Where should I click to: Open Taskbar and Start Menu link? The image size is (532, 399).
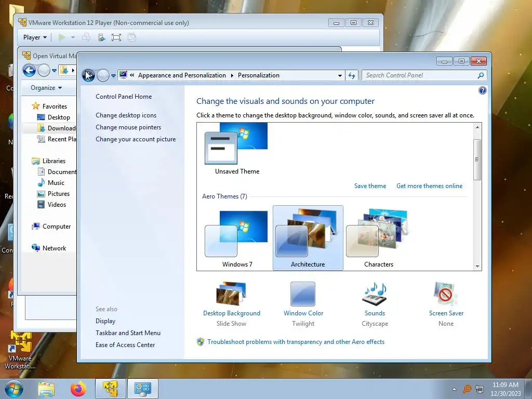click(x=128, y=333)
